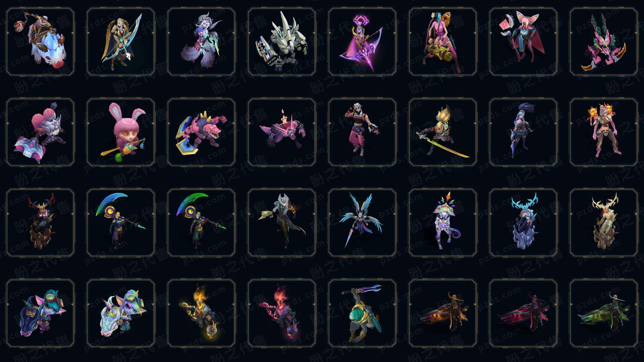This screenshot has height=362, width=644.
Task: Select the poro rider skin thumbnail
Action: tap(40, 42)
